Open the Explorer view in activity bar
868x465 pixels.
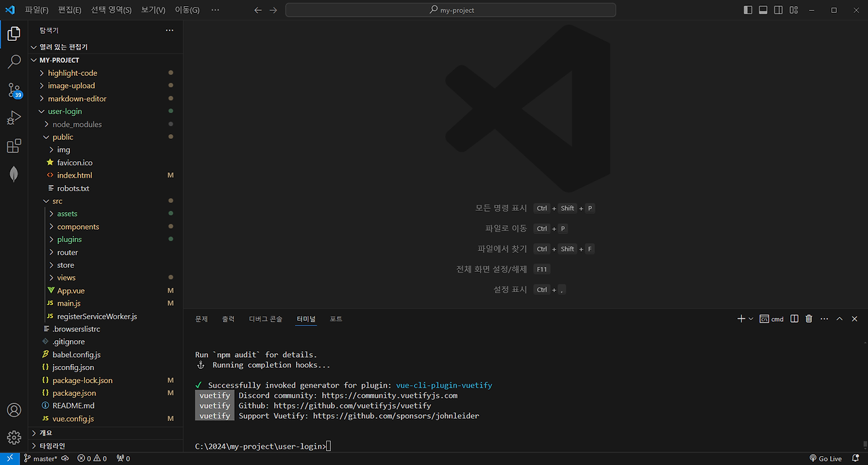14,33
